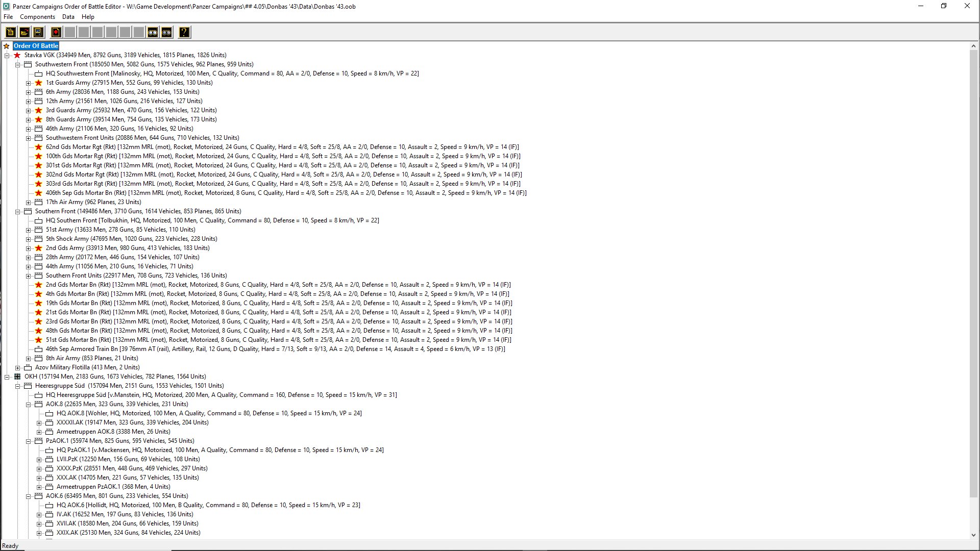980x551 pixels.
Task: Open the Data menu
Action: pos(68,17)
